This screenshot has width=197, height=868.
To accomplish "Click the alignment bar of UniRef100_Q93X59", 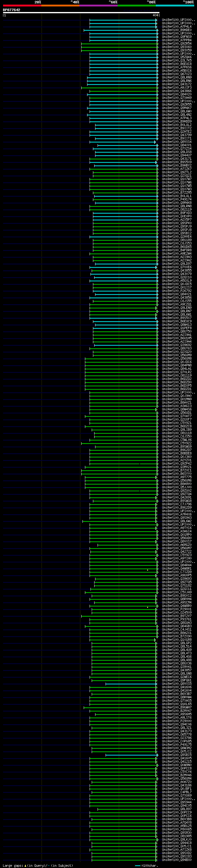I will coord(119,50).
